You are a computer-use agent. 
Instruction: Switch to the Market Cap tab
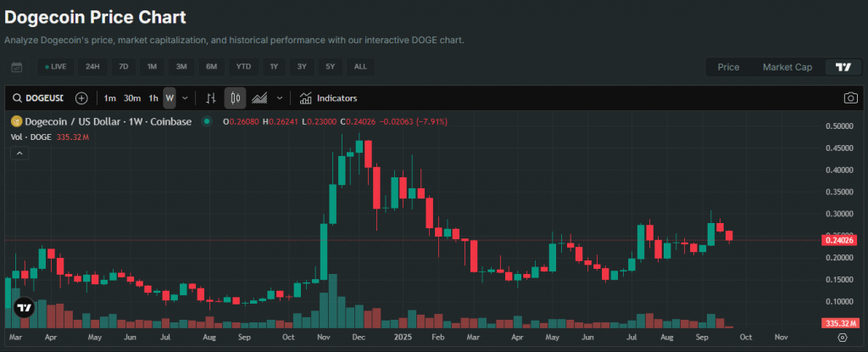pyautogui.click(x=787, y=67)
